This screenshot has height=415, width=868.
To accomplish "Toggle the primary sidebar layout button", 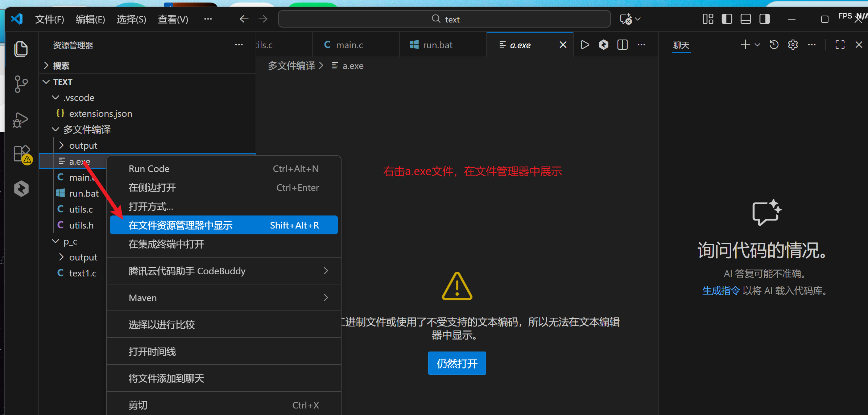I will (727, 19).
